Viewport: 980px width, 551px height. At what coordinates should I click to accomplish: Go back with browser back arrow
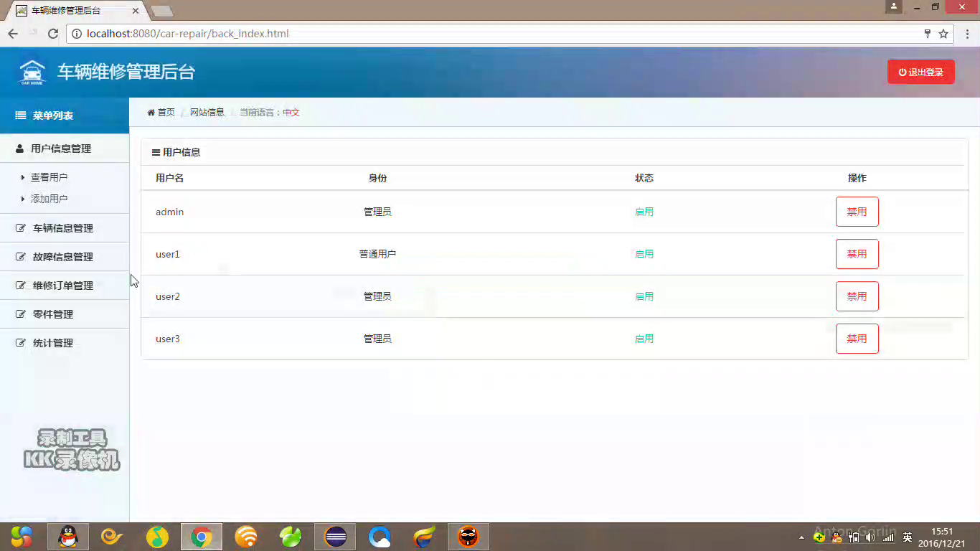(x=13, y=34)
